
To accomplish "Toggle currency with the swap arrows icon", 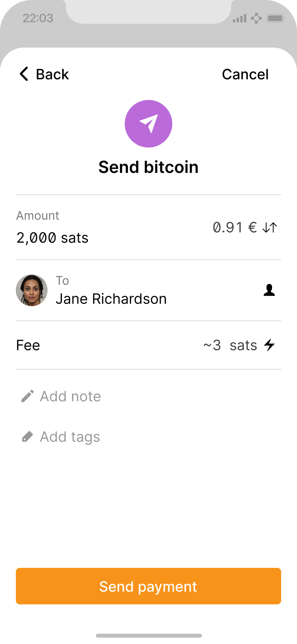I will point(270,228).
